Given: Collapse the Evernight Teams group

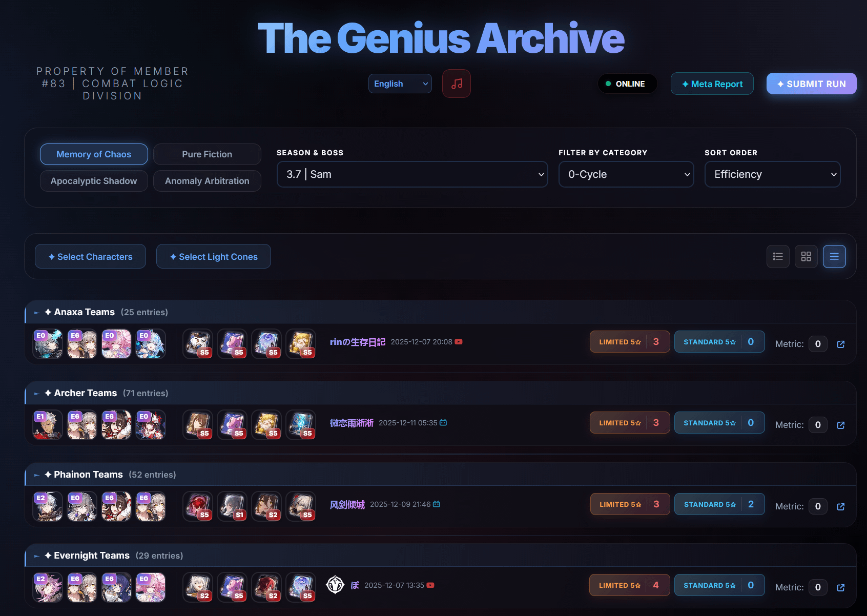Looking at the screenshot, I should (x=36, y=556).
